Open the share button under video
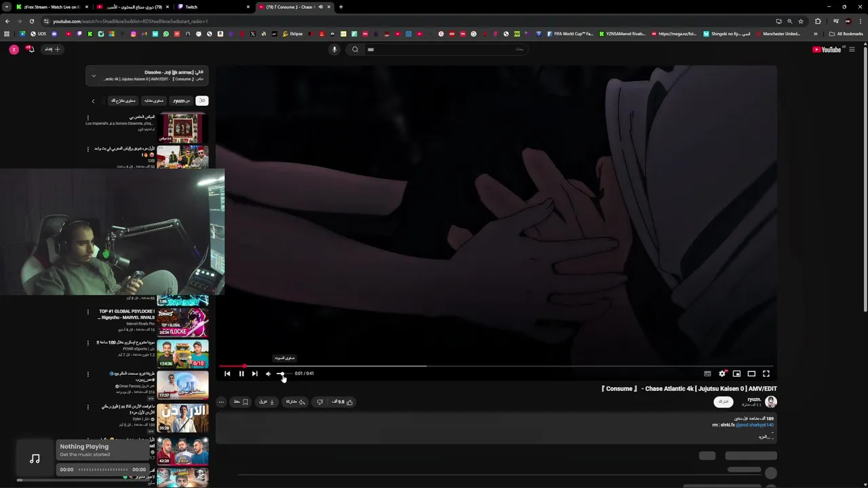 tap(295, 402)
